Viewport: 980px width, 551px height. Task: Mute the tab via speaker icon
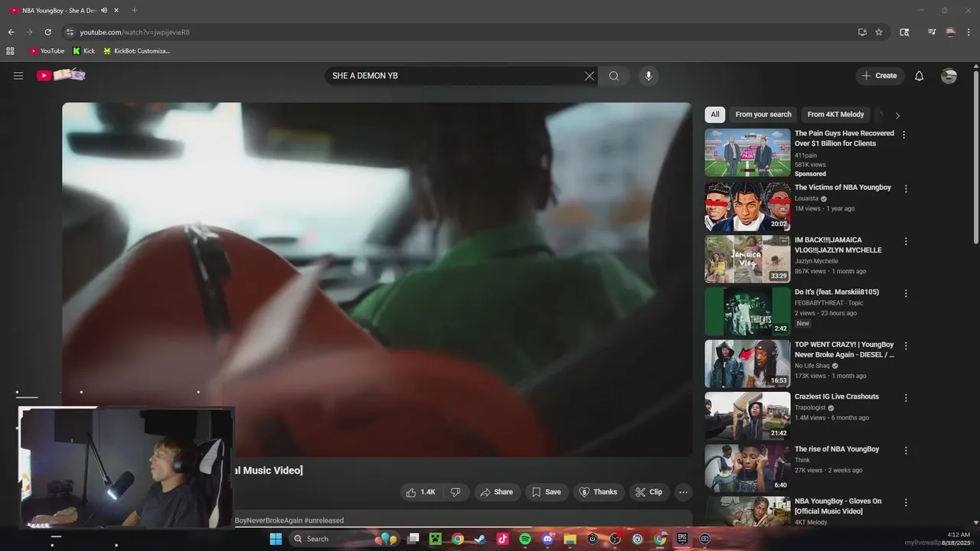point(103,10)
